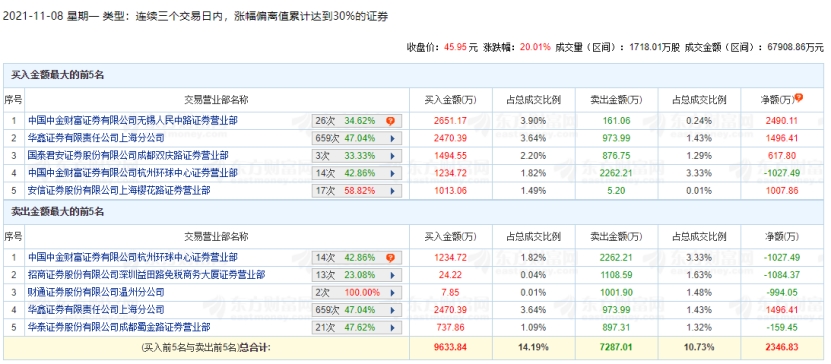
Task: Expand arrow beside 14次 42.86% in buy table
Action: pos(393,173)
